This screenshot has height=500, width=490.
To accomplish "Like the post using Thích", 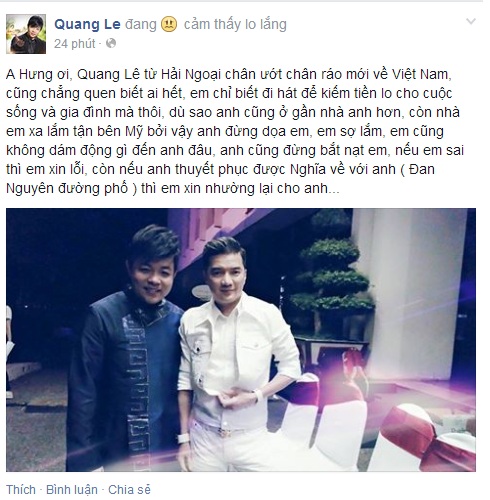I will pyautogui.click(x=21, y=490).
